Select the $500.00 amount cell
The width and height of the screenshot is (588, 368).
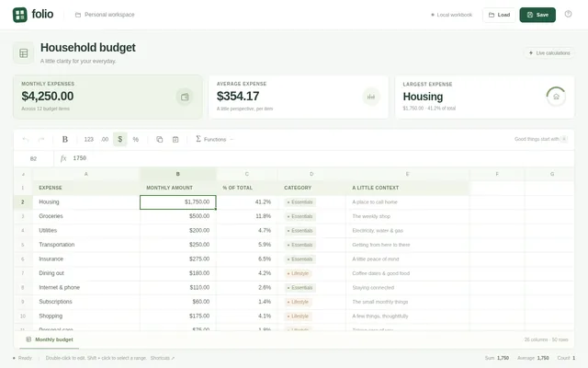(x=178, y=216)
